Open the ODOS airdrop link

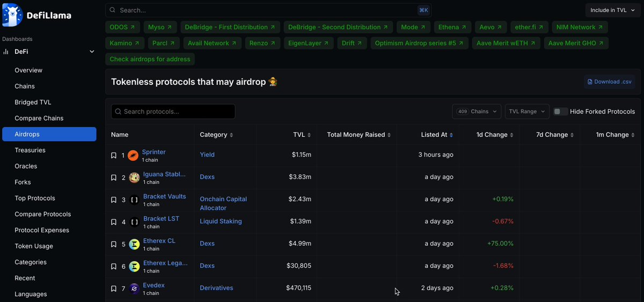pyautogui.click(x=123, y=27)
